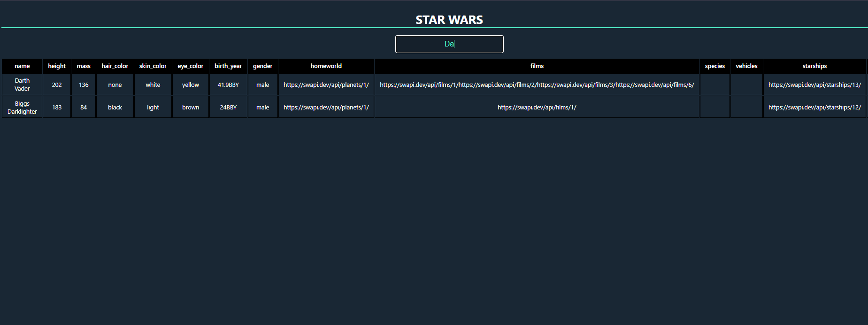Select the birth_year column header
This screenshot has height=325, width=868.
coord(228,66)
